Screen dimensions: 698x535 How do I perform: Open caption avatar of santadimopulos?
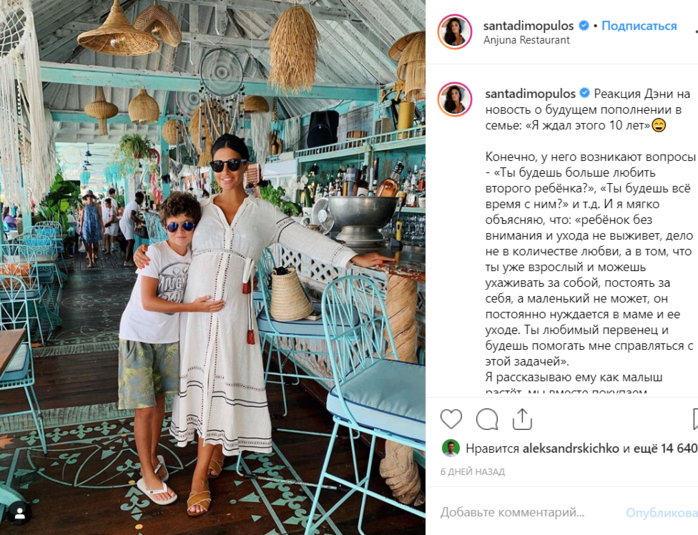455,99
